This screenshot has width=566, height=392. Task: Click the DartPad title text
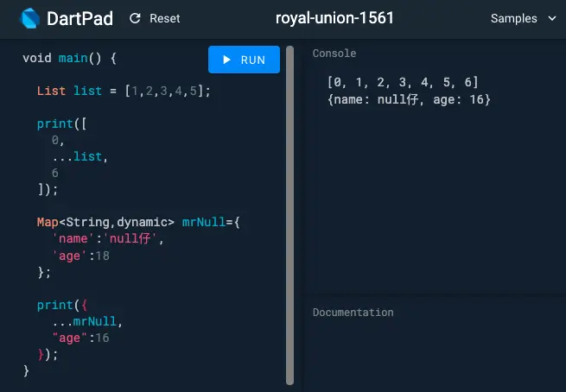[x=79, y=18]
